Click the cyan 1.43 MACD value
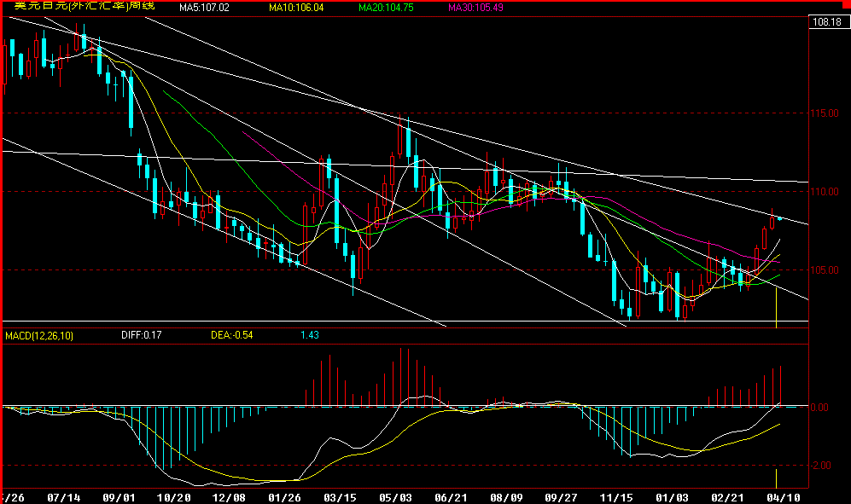 point(309,336)
